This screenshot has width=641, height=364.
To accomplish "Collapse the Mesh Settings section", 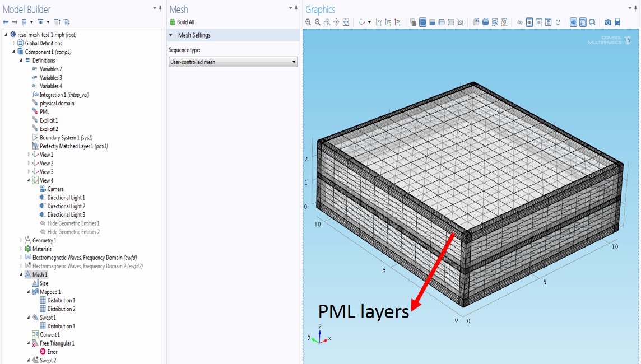I will click(x=171, y=35).
